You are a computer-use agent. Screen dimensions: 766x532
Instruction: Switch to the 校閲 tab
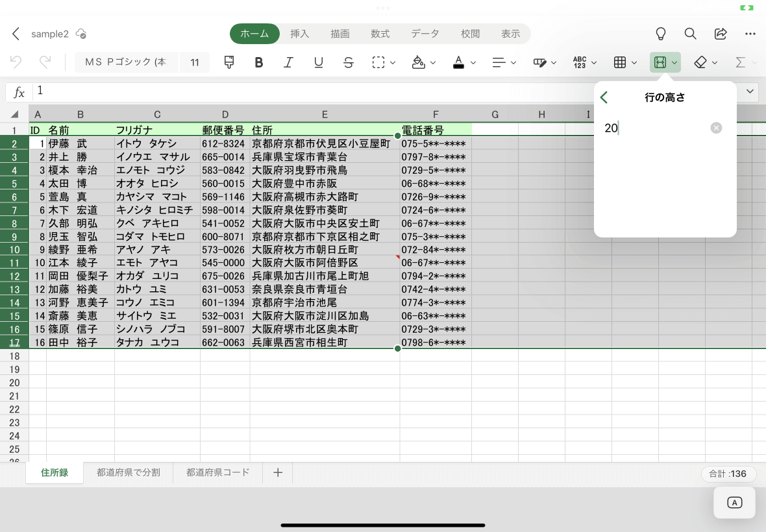pyautogui.click(x=470, y=34)
